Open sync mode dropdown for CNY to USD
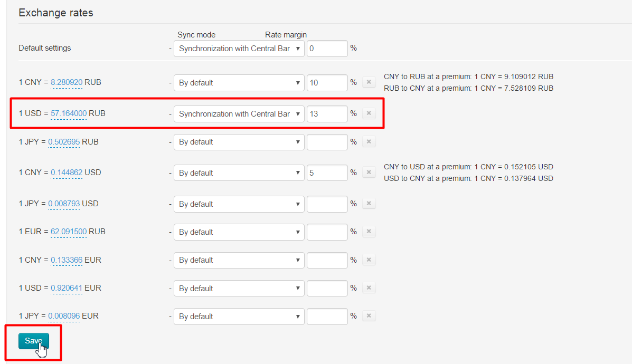This screenshot has height=364, width=632. tap(239, 173)
